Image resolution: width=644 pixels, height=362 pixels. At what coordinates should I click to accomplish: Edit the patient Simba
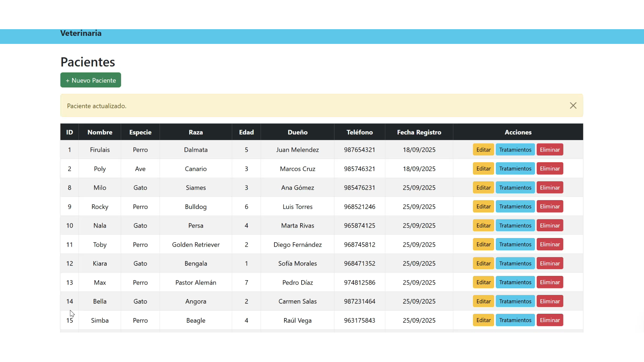click(x=483, y=320)
